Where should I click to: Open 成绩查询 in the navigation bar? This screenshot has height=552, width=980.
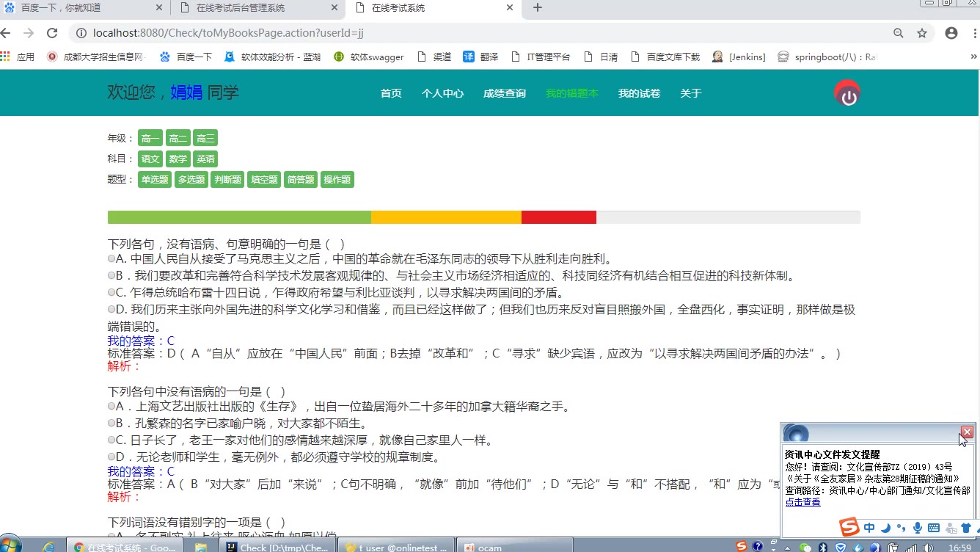click(x=504, y=93)
